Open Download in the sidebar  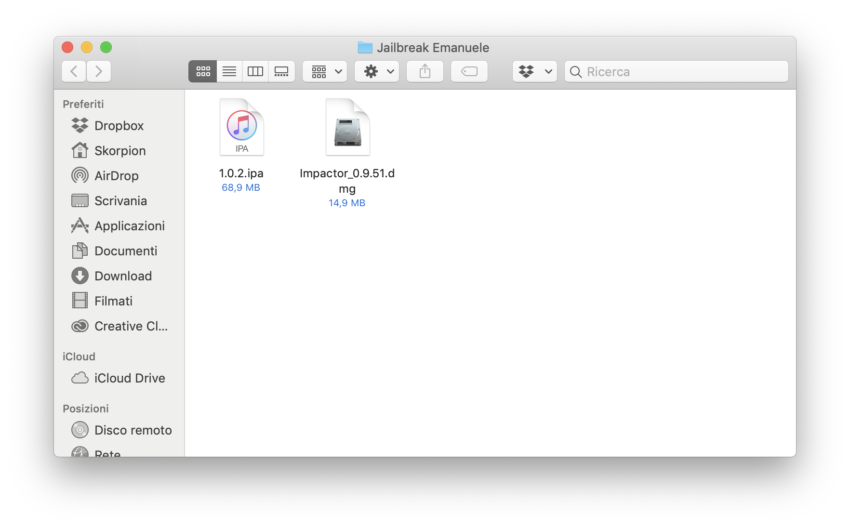[119, 276]
